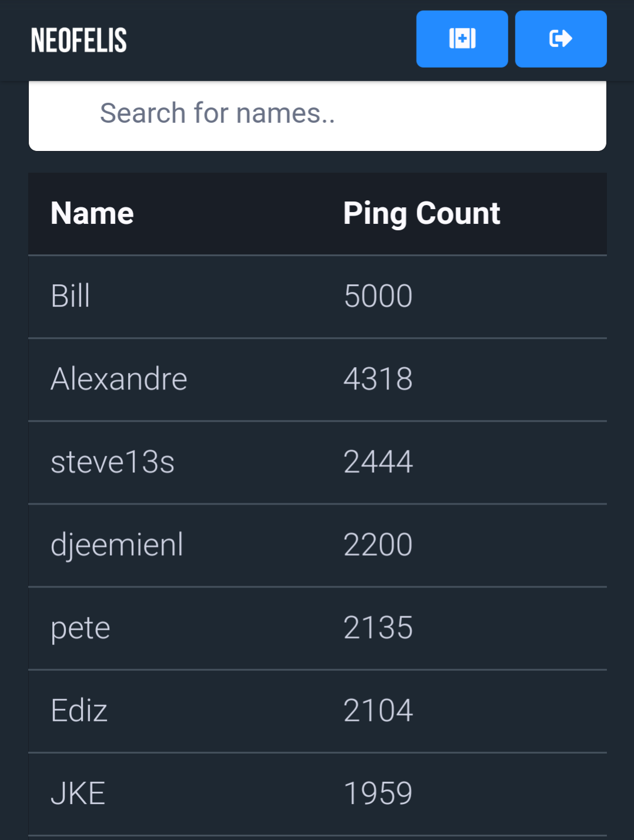
Task: Click the 2200 ping count cell
Action: (378, 545)
